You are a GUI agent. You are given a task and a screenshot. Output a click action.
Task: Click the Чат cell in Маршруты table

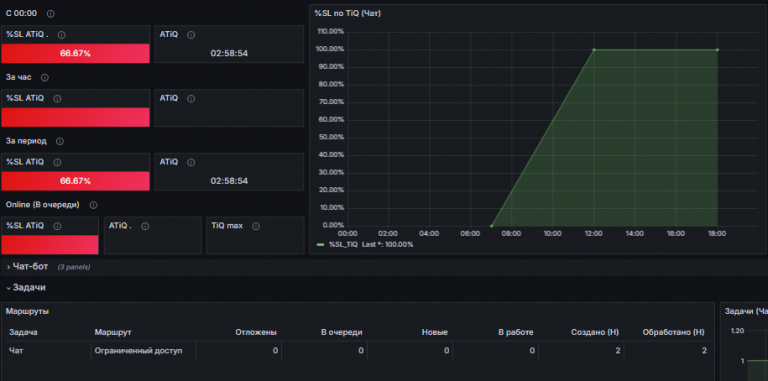[x=49, y=351]
